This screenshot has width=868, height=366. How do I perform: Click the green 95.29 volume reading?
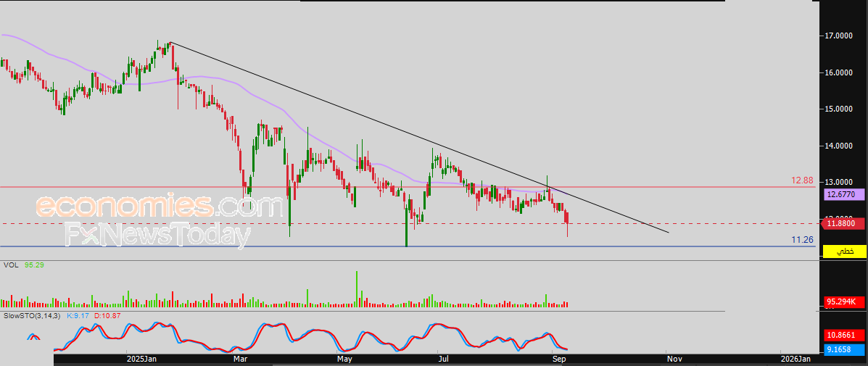coord(34,265)
